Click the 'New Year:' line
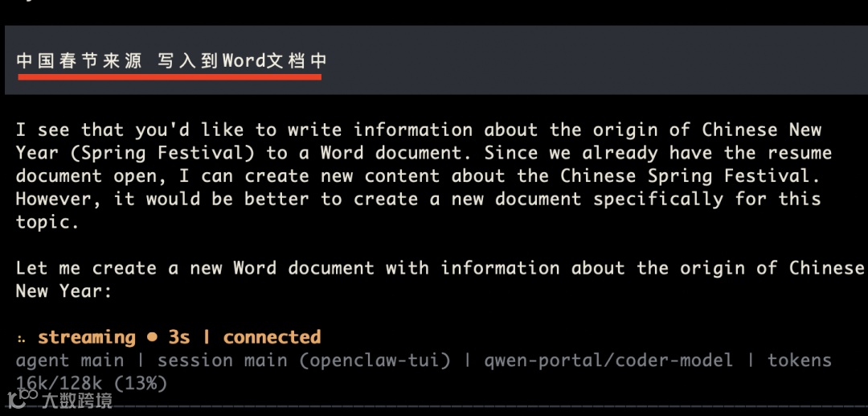This screenshot has height=416, width=868. point(63,290)
